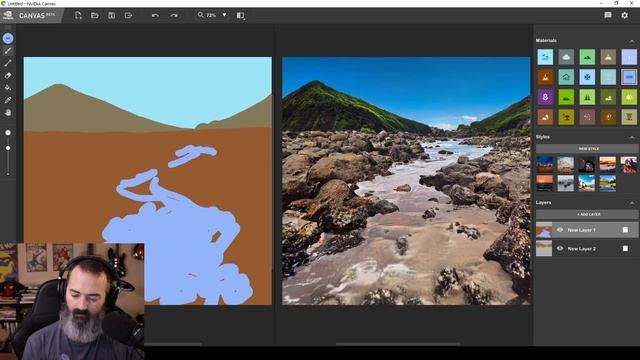640x360 pixels.
Task: Choose the purple flower material
Action: tap(545, 97)
